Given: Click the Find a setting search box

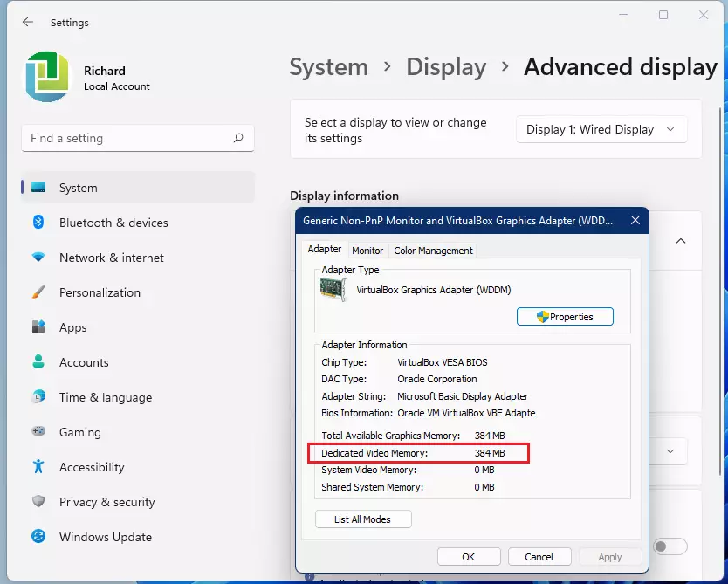Looking at the screenshot, I should pyautogui.click(x=137, y=138).
